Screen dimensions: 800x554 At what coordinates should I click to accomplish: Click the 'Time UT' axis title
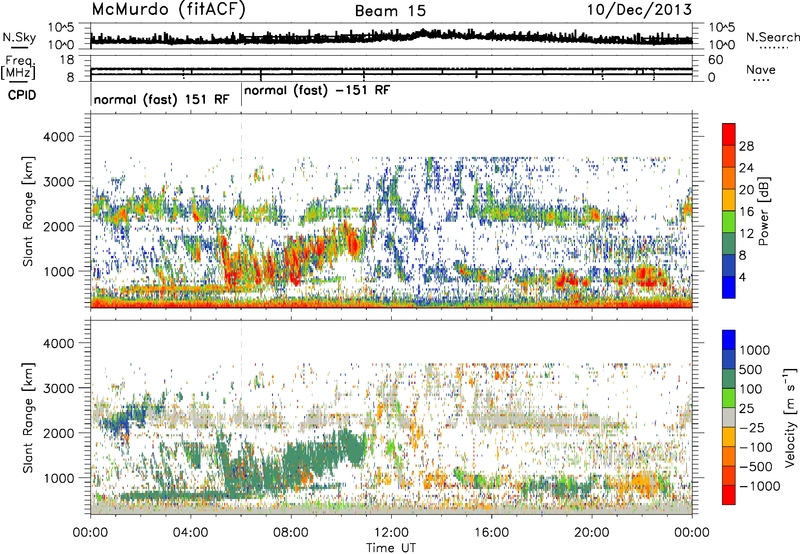click(391, 548)
